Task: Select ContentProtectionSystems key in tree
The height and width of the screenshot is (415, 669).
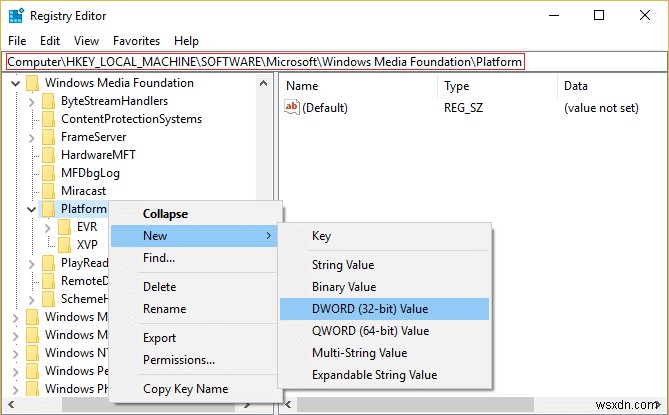Action: coord(131,119)
